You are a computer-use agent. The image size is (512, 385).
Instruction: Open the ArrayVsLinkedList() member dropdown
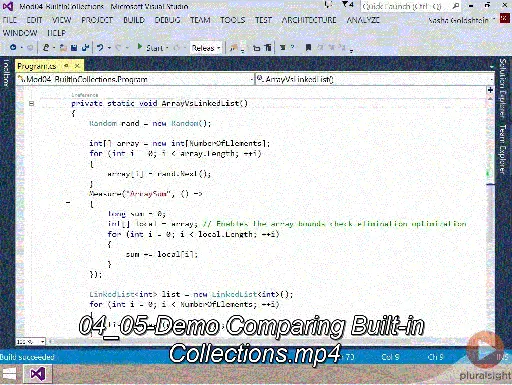375,79
